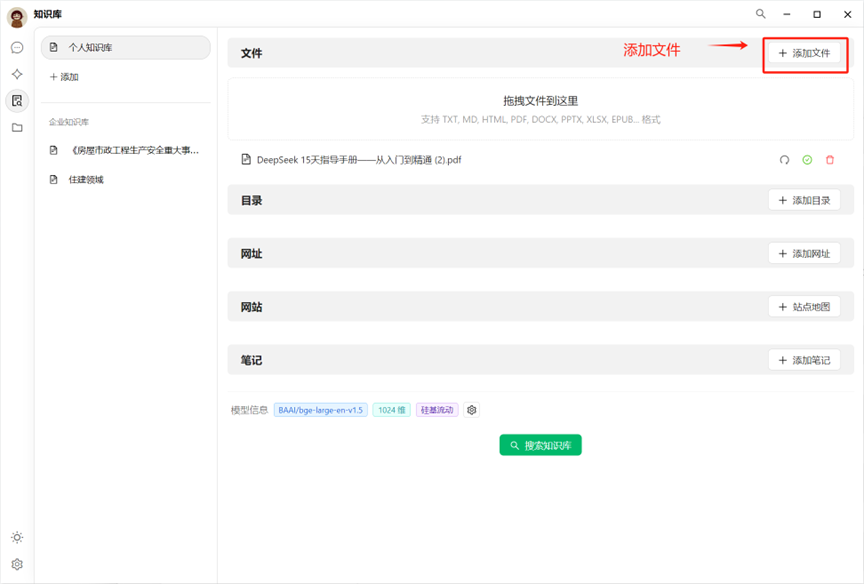Image resolution: width=864 pixels, height=584 pixels.
Task: Open app settings gear at bottom left
Action: coord(17,564)
